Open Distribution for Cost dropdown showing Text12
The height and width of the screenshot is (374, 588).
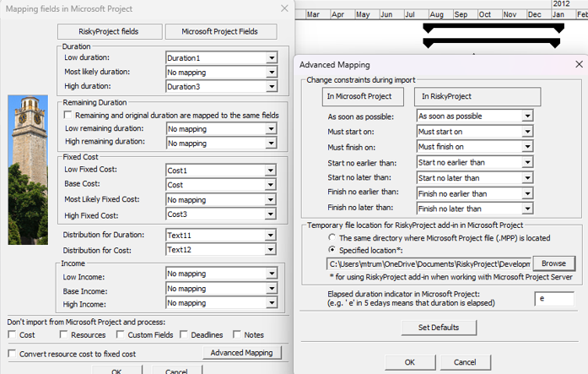221,249
